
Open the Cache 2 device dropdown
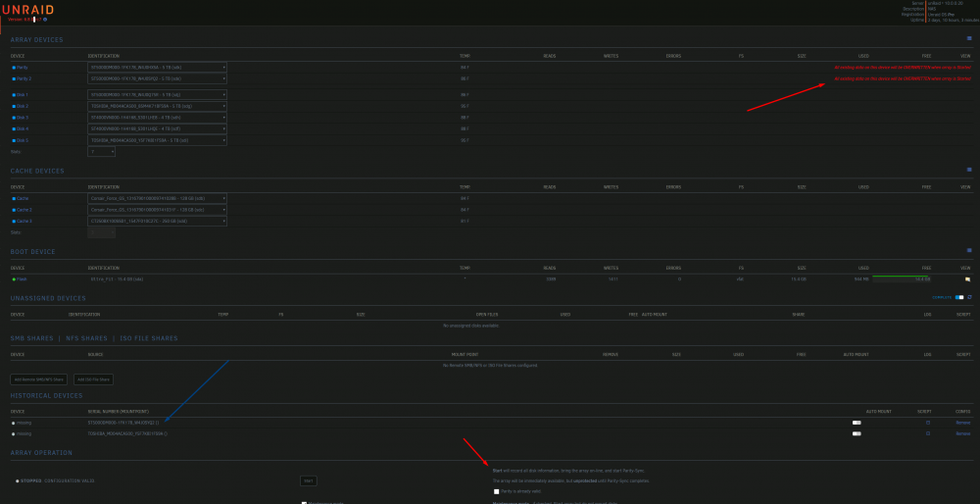pyautogui.click(x=157, y=210)
